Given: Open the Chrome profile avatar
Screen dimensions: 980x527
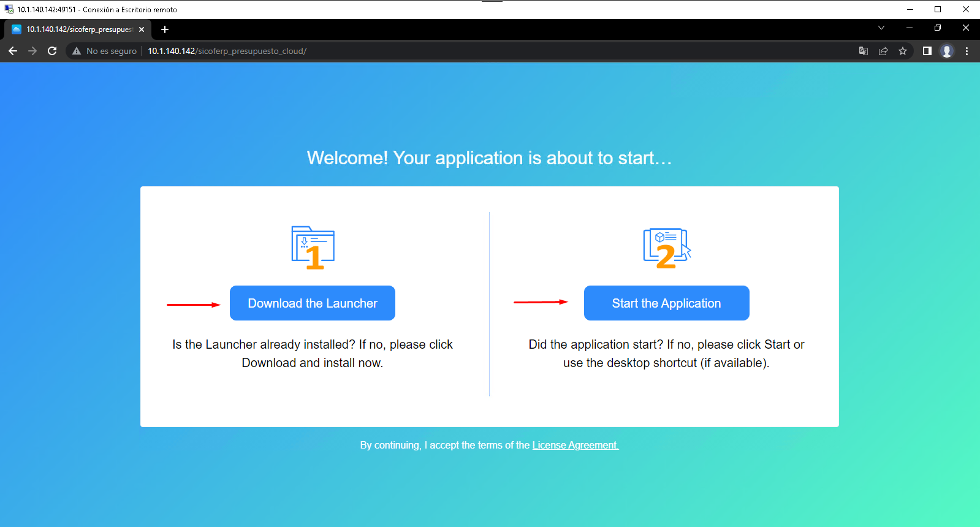Looking at the screenshot, I should (947, 51).
